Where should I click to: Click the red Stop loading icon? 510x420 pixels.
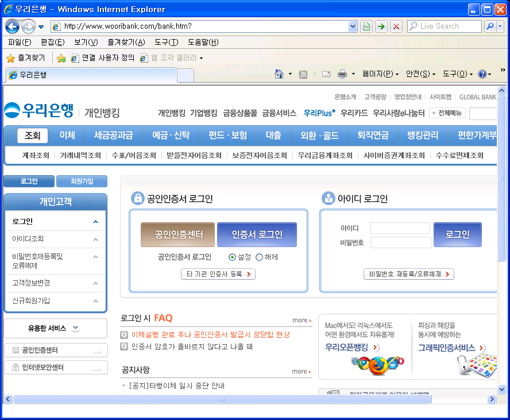(x=396, y=26)
